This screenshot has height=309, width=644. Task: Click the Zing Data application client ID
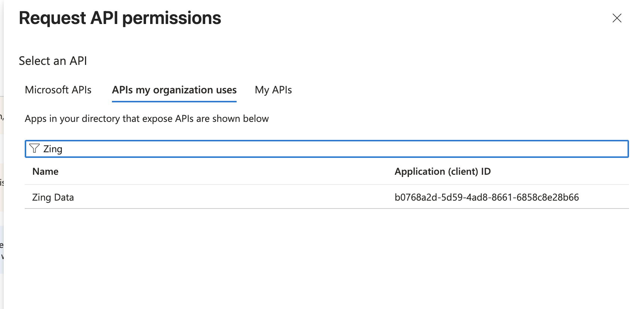point(486,197)
